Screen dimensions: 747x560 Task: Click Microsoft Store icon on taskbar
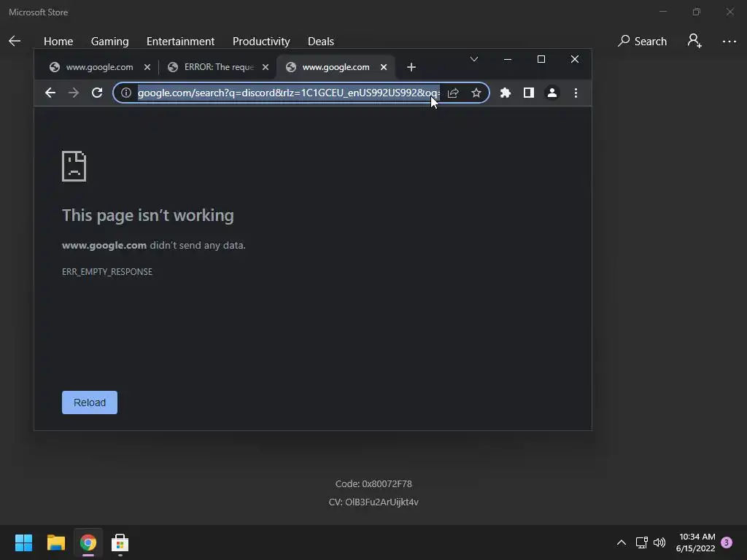pyautogui.click(x=120, y=542)
